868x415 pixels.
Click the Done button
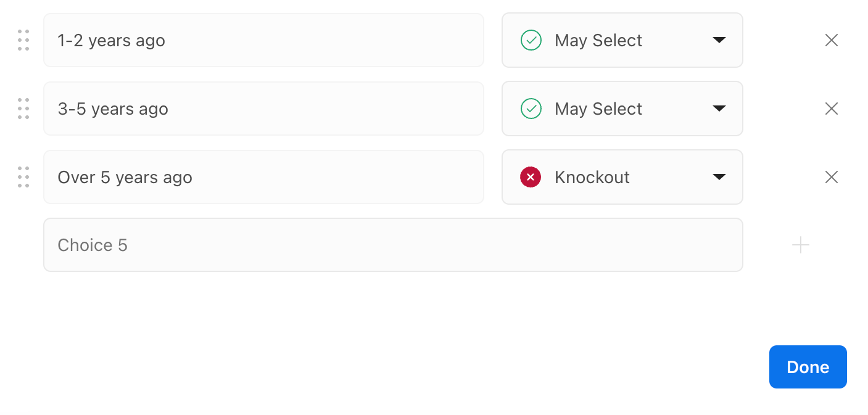point(808,367)
